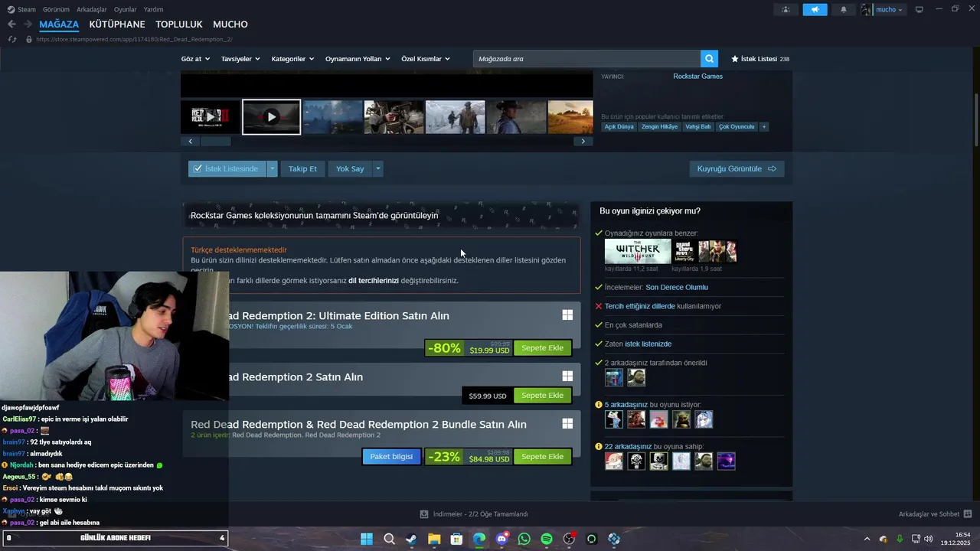This screenshot has height=551, width=980.
Task: Open Windows Start menu
Action: tap(367, 539)
